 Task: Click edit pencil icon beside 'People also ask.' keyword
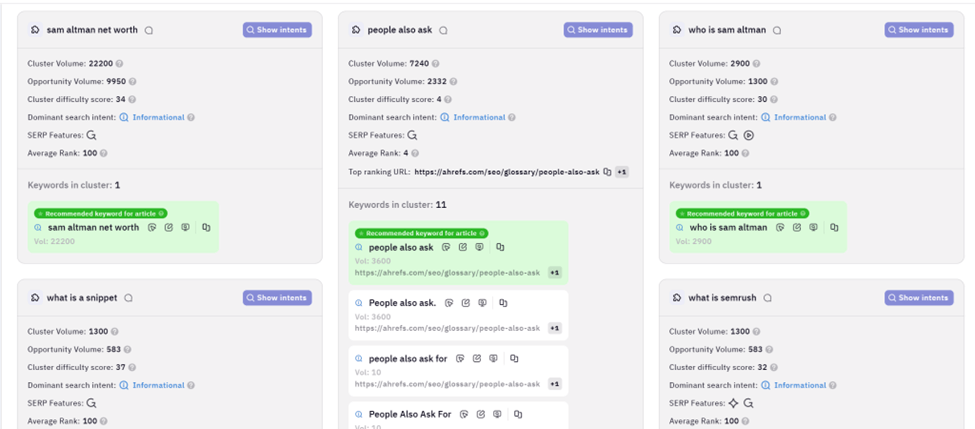pyautogui.click(x=465, y=303)
